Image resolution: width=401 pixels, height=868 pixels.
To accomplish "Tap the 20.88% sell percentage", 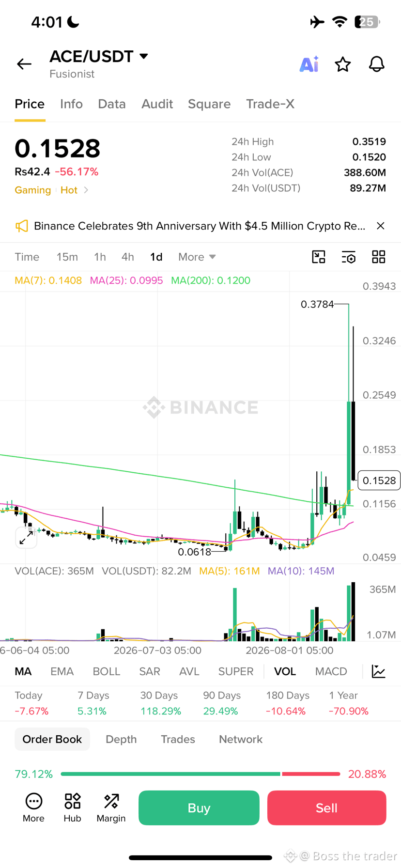I will pos(367,774).
